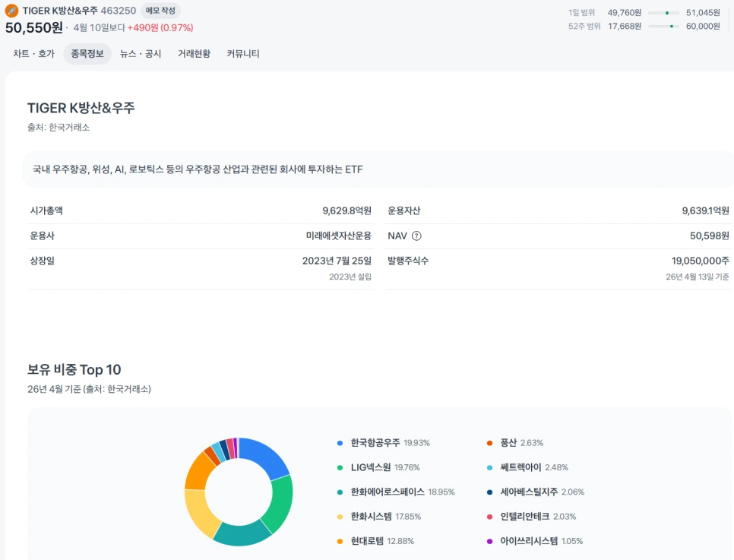Switch to the 뉴스 · 공시 tab
This screenshot has width=734, height=560.
click(x=141, y=54)
